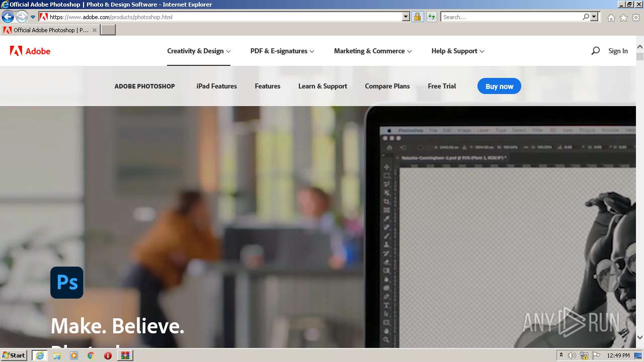Viewport: 644px width, 362px height.
Task: Open a new blank tab
Action: pos(108,30)
